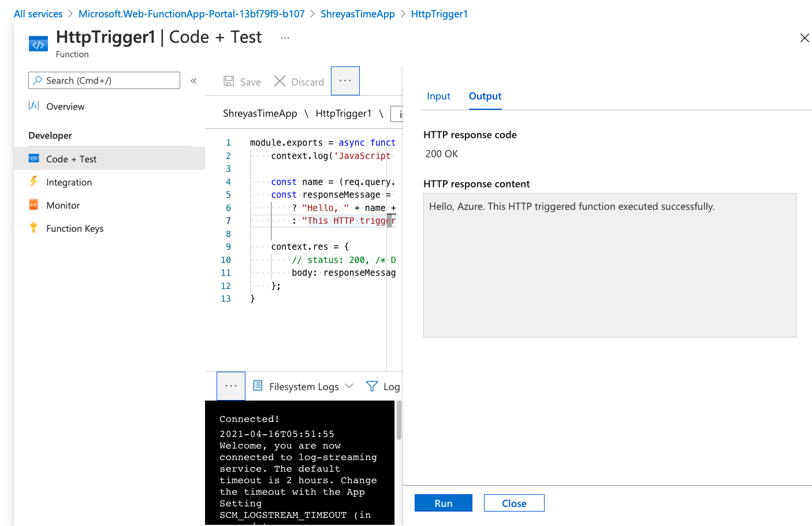
Task: Close the HttpTrigger1 blade with the X
Action: pyautogui.click(x=804, y=38)
